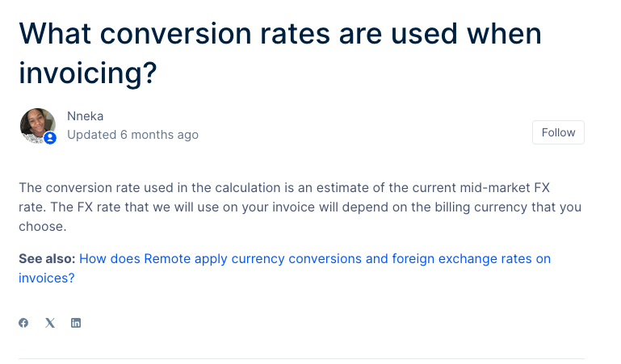Click the article title heading
The width and height of the screenshot is (621, 364).
click(280, 53)
